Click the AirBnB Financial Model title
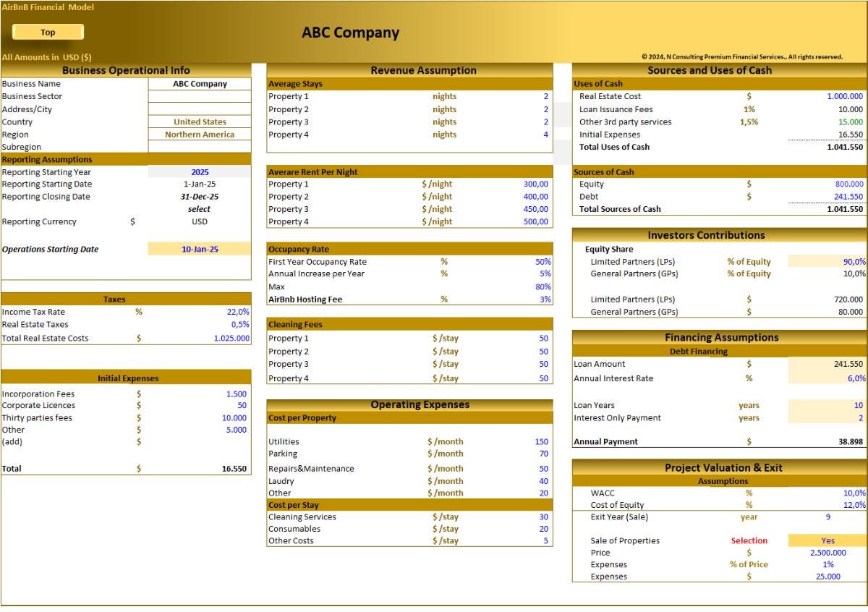 click(x=47, y=7)
